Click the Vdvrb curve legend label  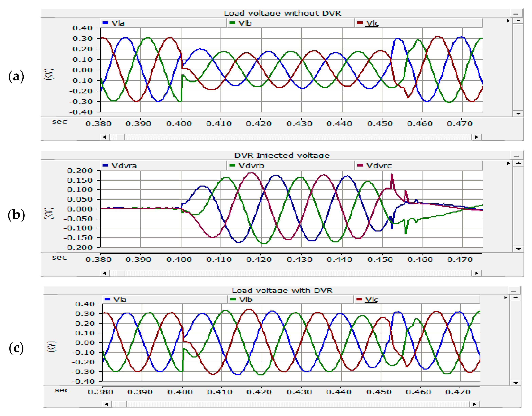[x=251, y=166]
